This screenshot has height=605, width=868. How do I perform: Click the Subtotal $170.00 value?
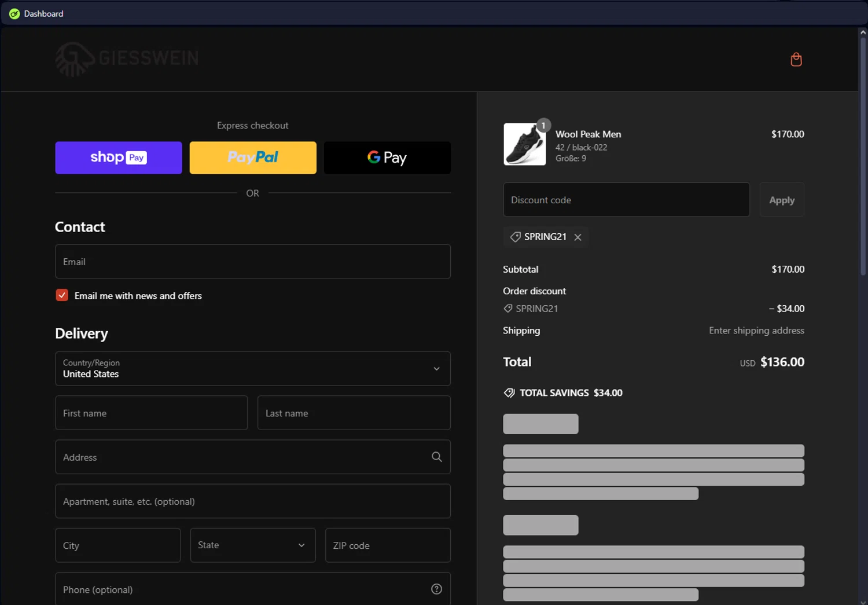click(x=788, y=269)
